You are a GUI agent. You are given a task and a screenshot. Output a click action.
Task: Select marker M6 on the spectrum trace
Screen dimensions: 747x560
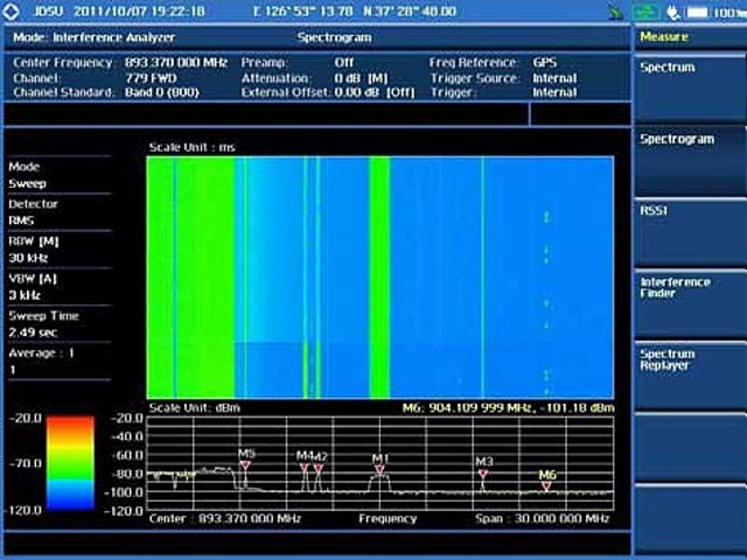pos(546,487)
